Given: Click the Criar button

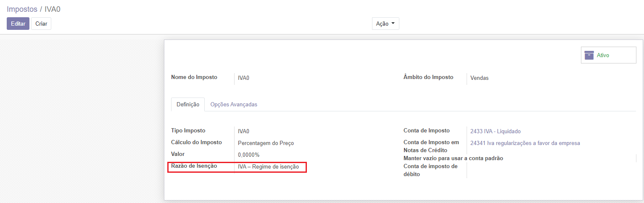Looking at the screenshot, I should click(41, 24).
